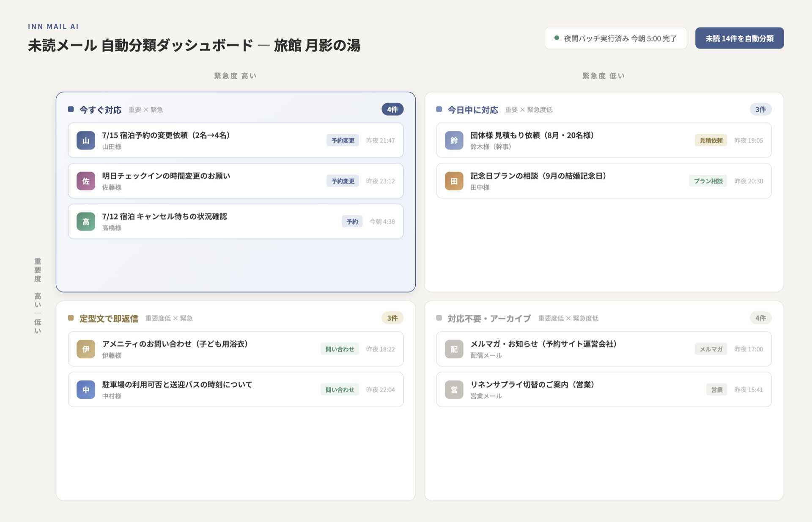
Task: Select the 佐 avatar icon for 佐藤様
Action: 86,181
